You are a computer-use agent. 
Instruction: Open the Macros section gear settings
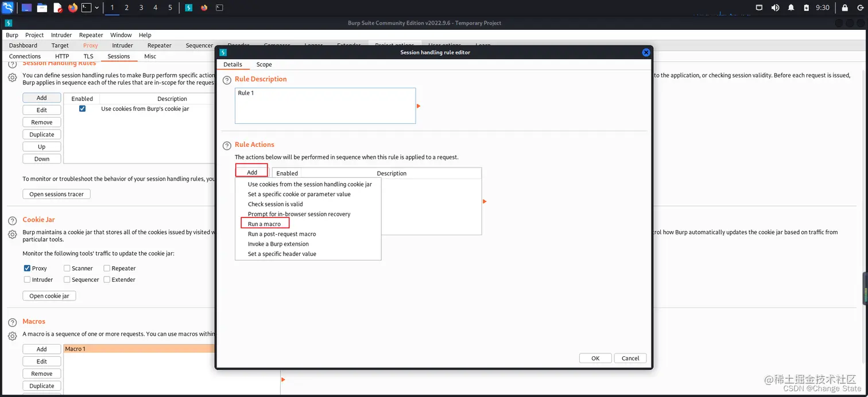pyautogui.click(x=12, y=336)
